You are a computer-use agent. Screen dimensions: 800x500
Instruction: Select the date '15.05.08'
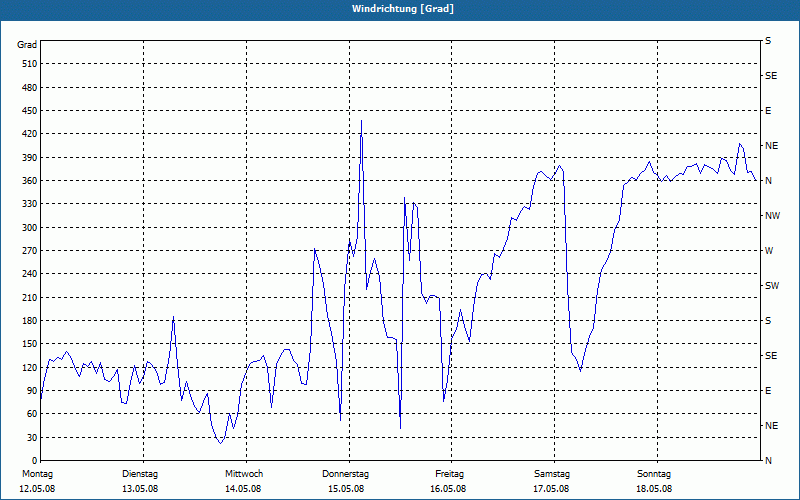(x=346, y=489)
